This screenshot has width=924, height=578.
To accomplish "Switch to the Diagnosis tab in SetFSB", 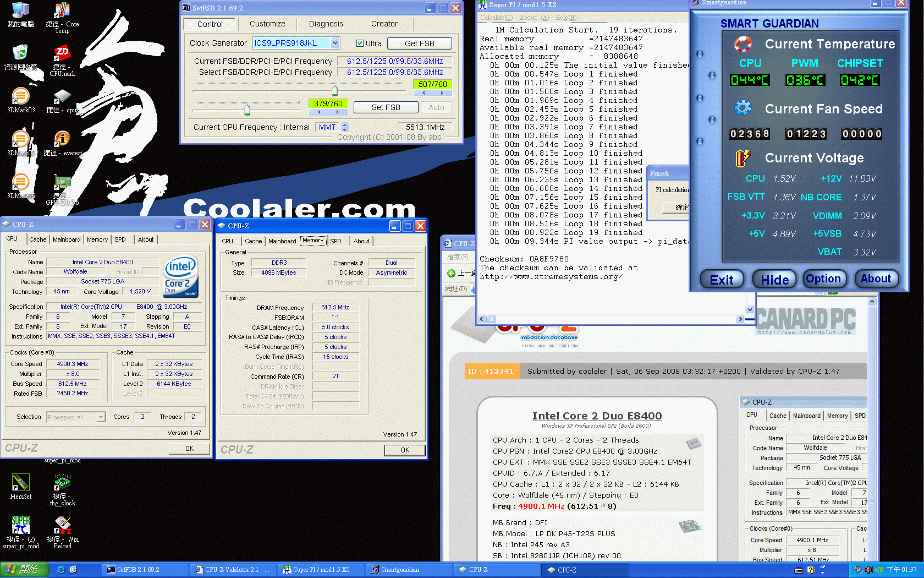I will tap(326, 24).
